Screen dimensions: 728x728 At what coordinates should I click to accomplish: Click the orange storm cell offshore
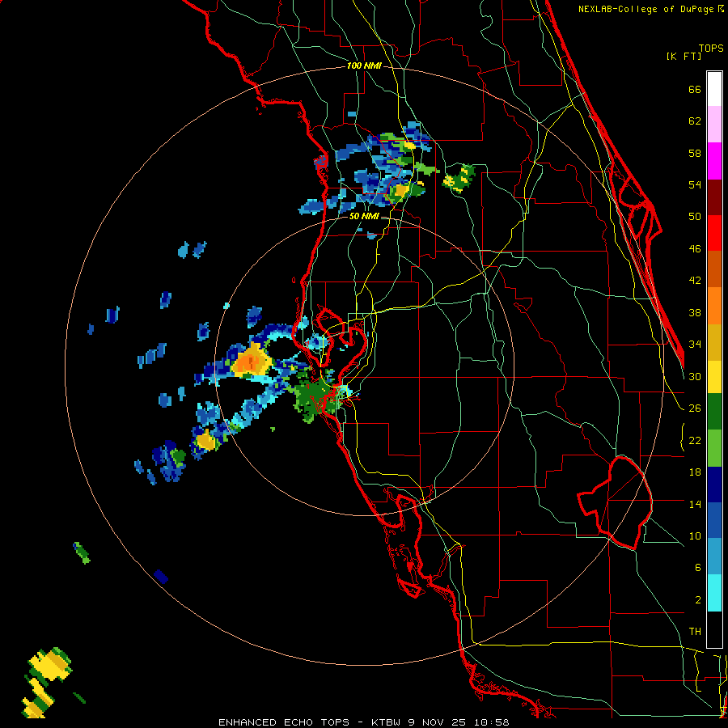[252, 362]
